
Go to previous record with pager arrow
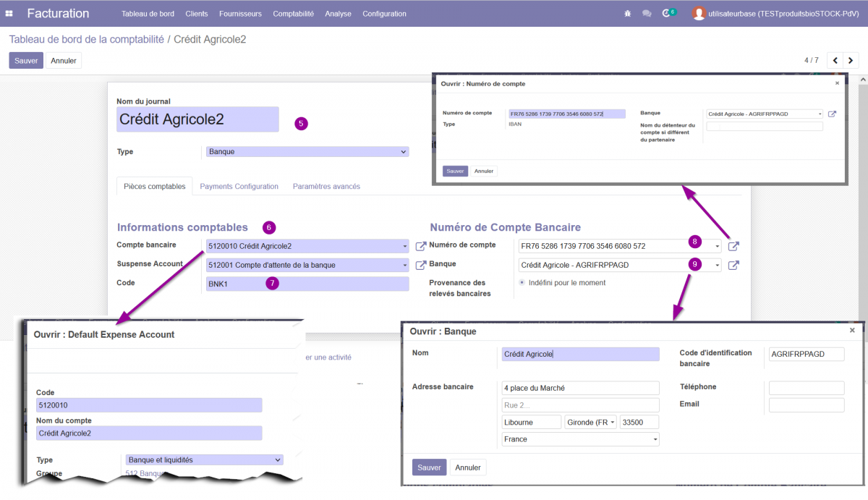(835, 60)
